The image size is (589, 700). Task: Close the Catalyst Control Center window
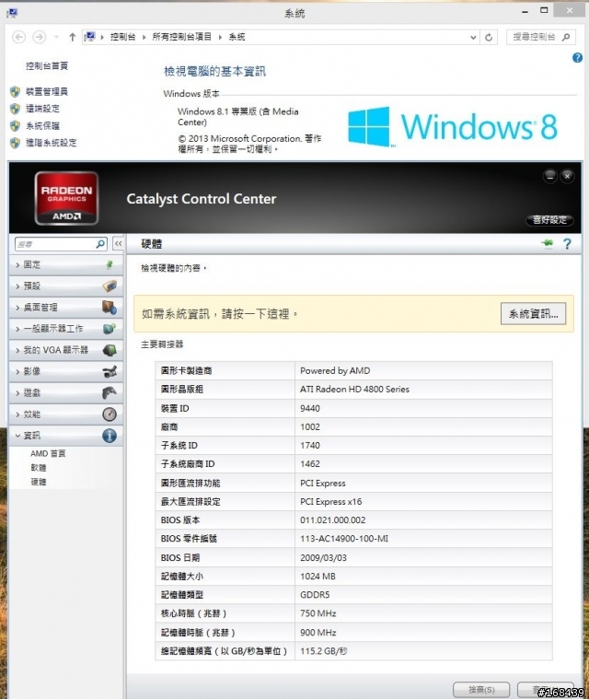pos(567,176)
